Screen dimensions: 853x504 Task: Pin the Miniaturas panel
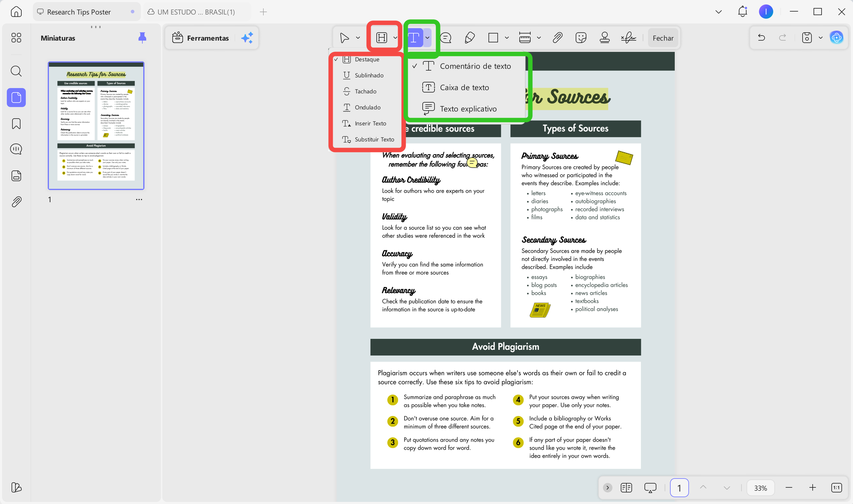pyautogui.click(x=142, y=38)
